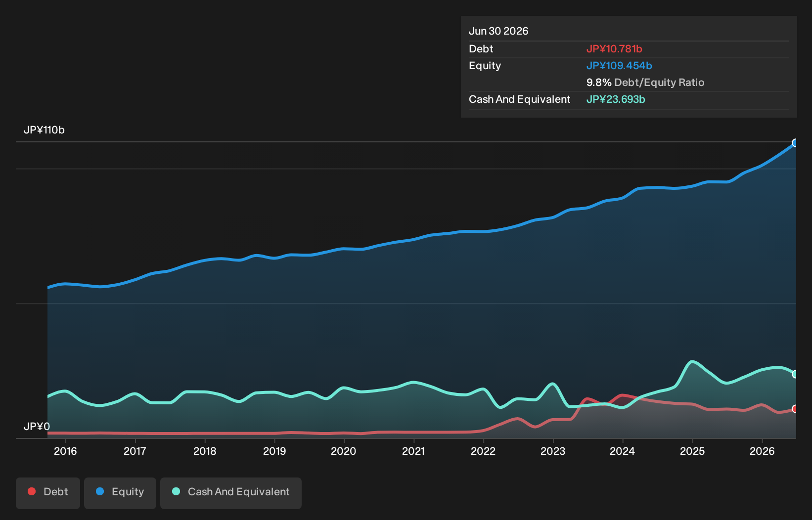The image size is (812, 520).
Task: Click the JP¥23.693b cash value
Action: click(616, 99)
